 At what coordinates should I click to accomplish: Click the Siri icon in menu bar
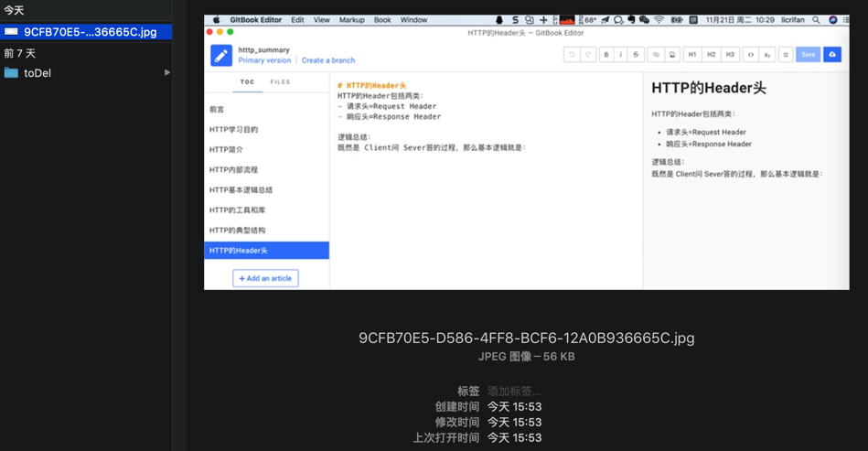click(832, 20)
